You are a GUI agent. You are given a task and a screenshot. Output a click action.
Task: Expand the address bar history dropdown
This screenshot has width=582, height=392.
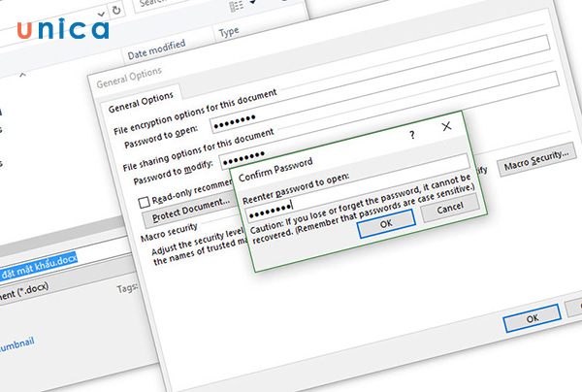[101, 15]
